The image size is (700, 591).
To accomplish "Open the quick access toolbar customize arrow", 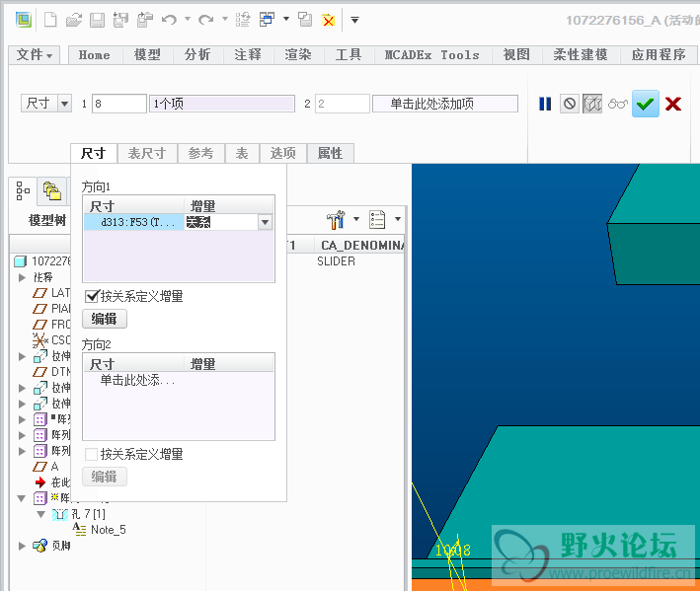I will tap(354, 20).
